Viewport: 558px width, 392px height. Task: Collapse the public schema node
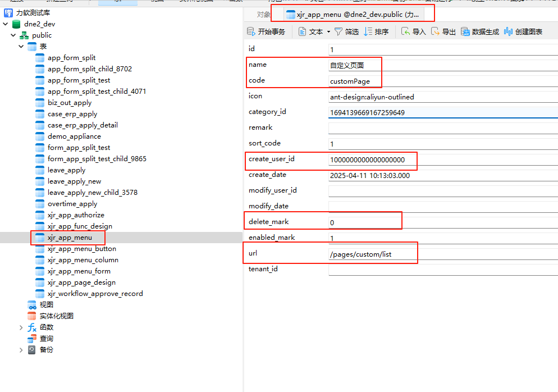pos(13,35)
